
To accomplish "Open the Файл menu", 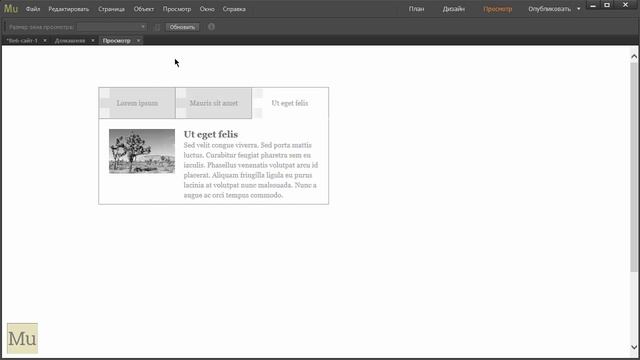I will pos(33,9).
